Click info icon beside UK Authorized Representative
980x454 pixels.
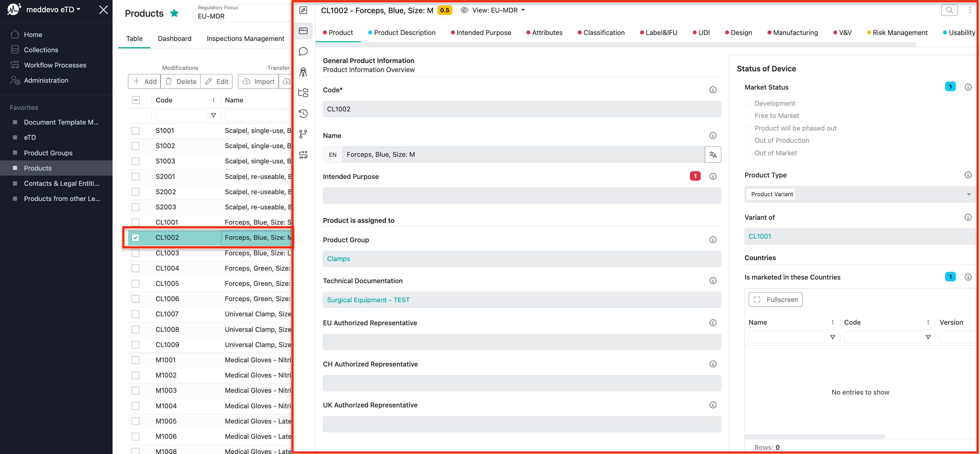click(x=713, y=405)
